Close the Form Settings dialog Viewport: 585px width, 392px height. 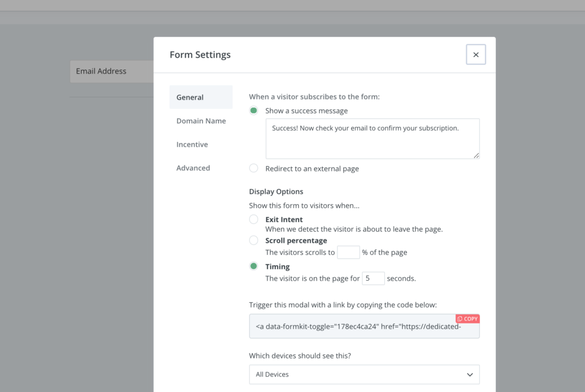(475, 55)
